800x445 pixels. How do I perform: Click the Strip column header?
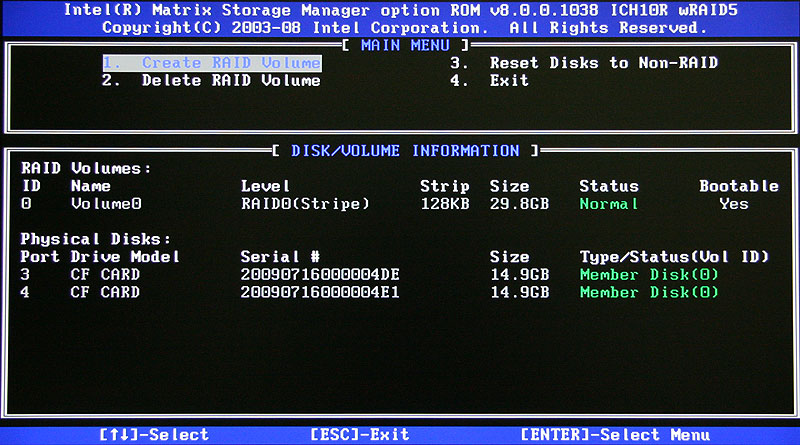[444, 186]
